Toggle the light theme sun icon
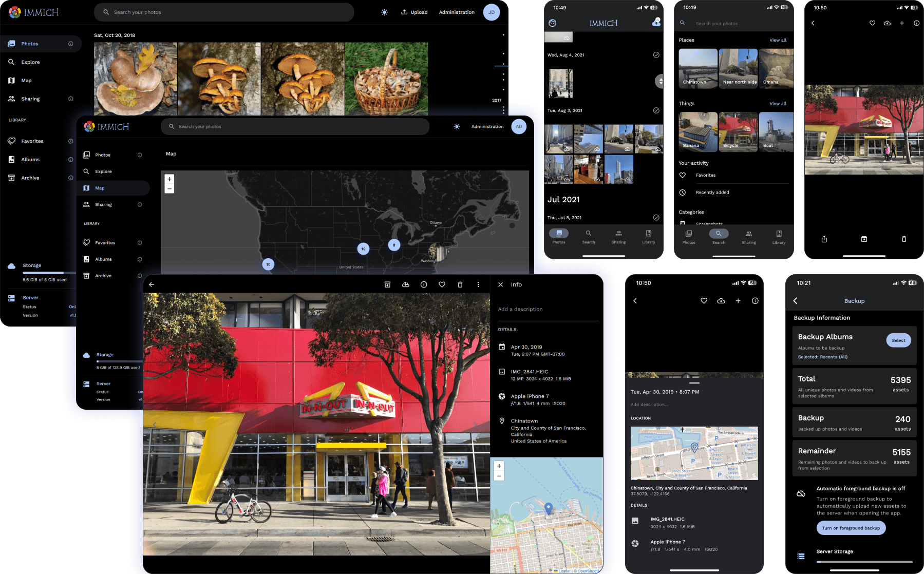924x574 pixels. click(384, 12)
